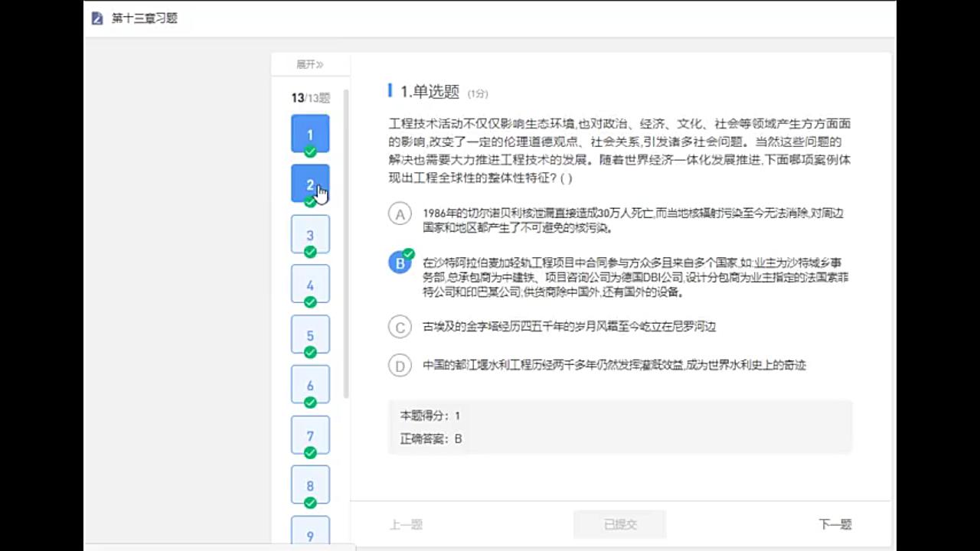
Task: Click the option B text about 麦加轻轨工程
Action: [x=635, y=277]
